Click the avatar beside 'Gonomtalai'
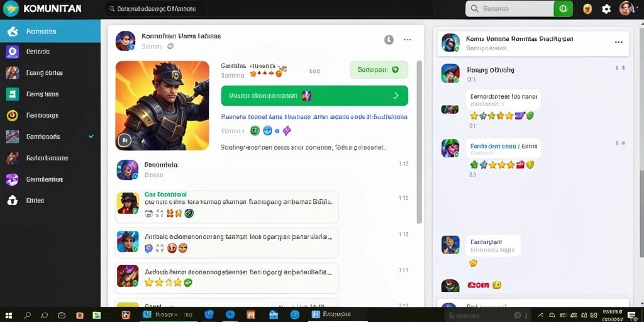This screenshot has width=644, height=322. 127,170
